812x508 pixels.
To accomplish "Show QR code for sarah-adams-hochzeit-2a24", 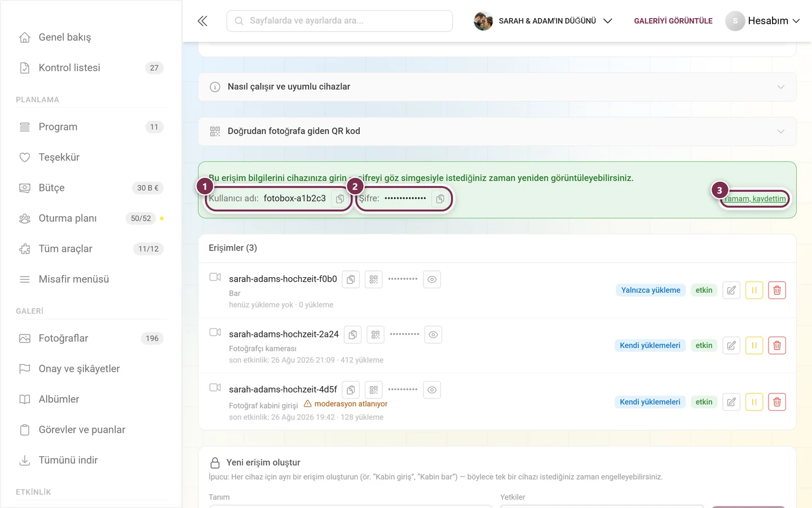I will (376, 335).
